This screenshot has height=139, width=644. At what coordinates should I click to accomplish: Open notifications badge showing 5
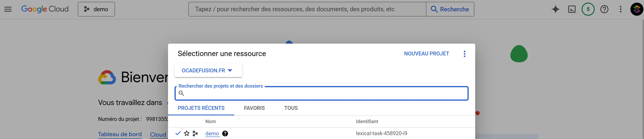click(588, 9)
